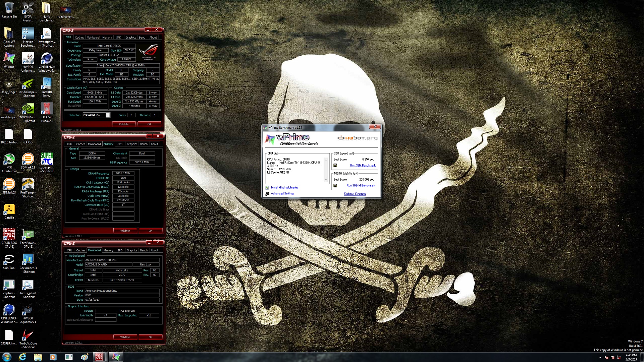Switch to Caches tab in the CPU-Z processor window

click(x=79, y=38)
